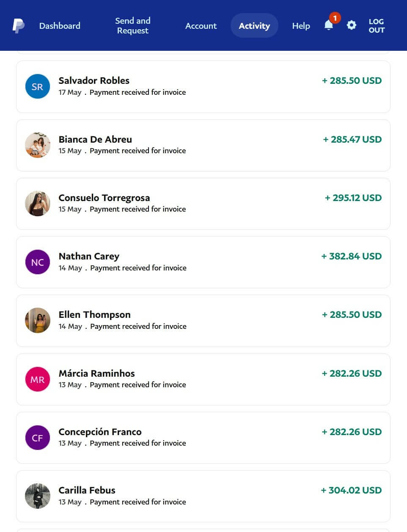Click Carilla Febus profile photo

coord(38,496)
